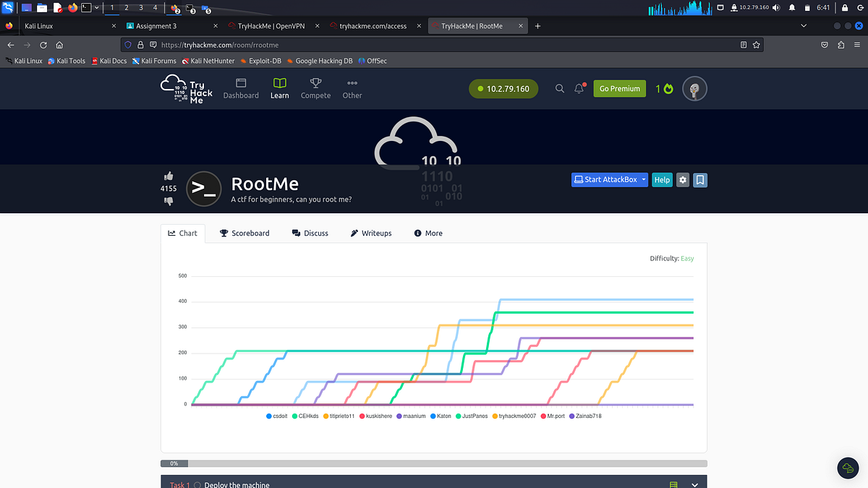Open the profile avatar menu
Viewport: 868px width, 488px height.
coord(694,88)
